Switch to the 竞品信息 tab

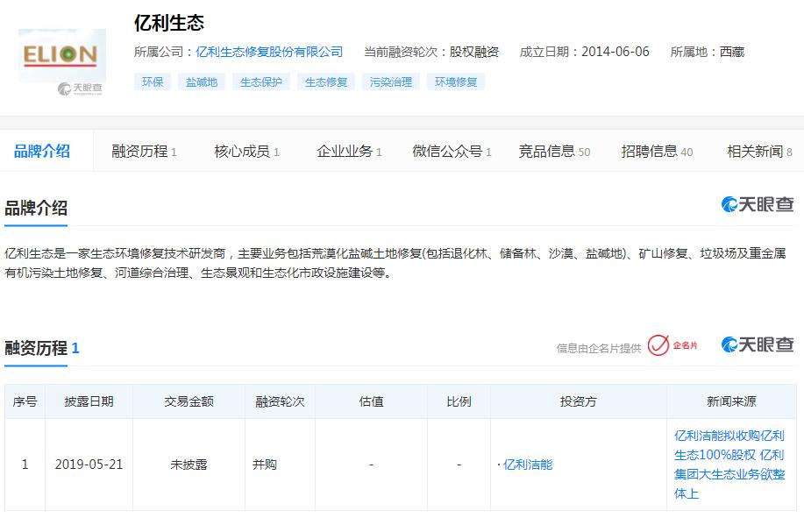click(x=554, y=152)
